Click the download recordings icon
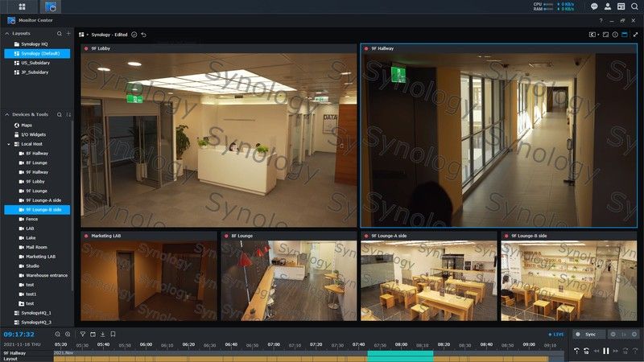The width and height of the screenshot is (644, 362). tap(103, 335)
